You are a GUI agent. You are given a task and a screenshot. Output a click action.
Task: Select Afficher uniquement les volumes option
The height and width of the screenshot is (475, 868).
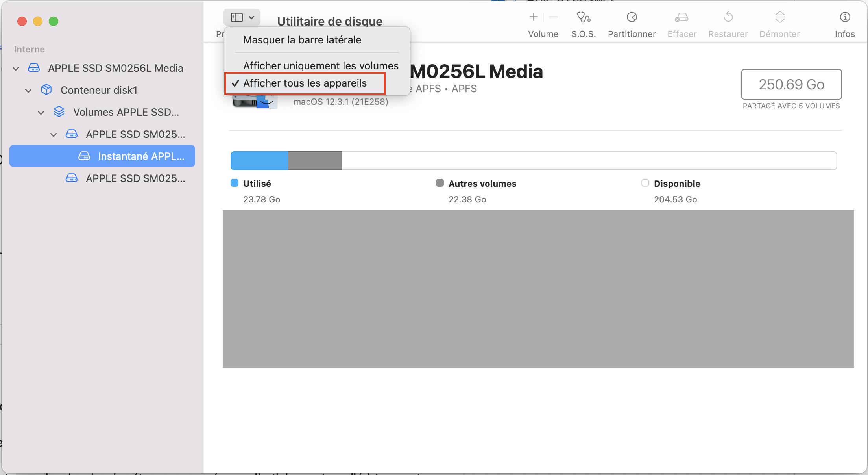click(x=320, y=66)
